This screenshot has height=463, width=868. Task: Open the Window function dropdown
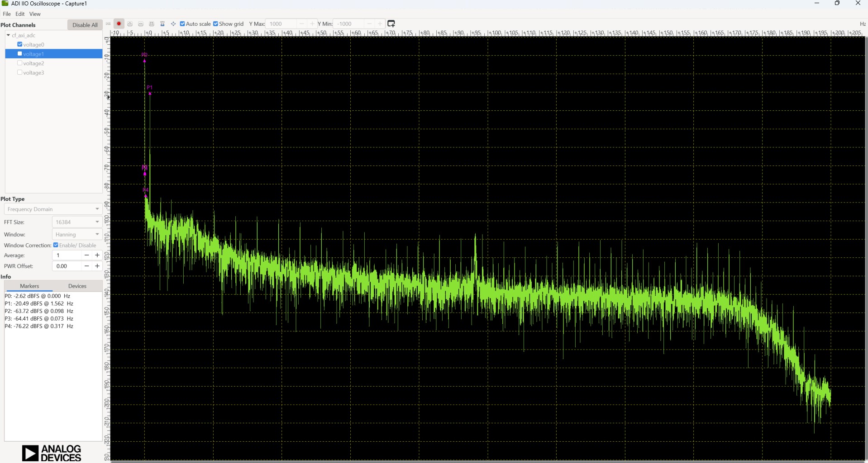[x=77, y=234]
